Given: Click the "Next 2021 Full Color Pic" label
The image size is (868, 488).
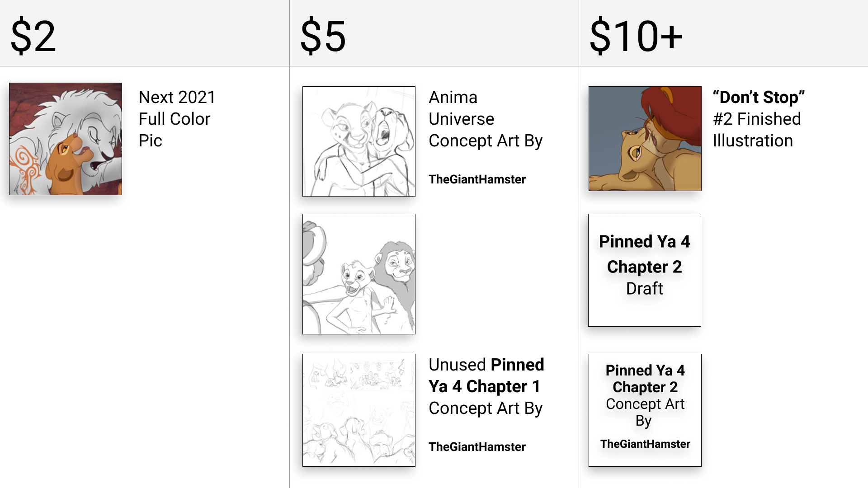Looking at the screenshot, I should 177,119.
